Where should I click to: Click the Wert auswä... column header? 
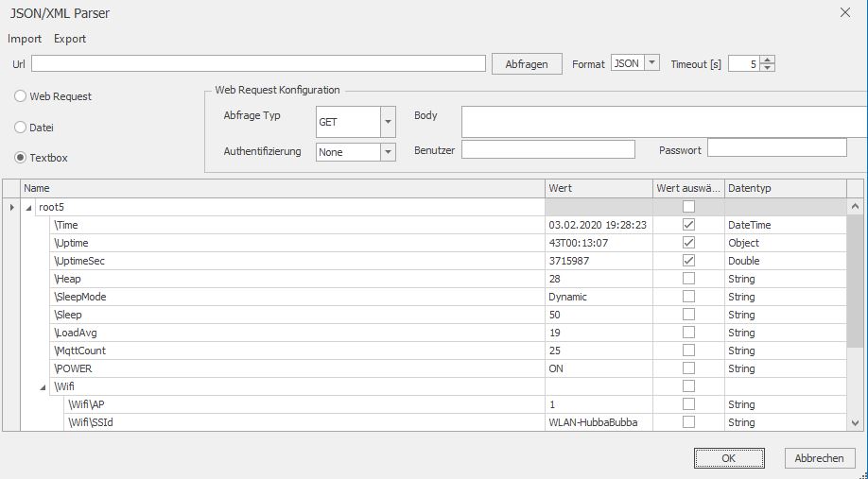[x=688, y=189]
